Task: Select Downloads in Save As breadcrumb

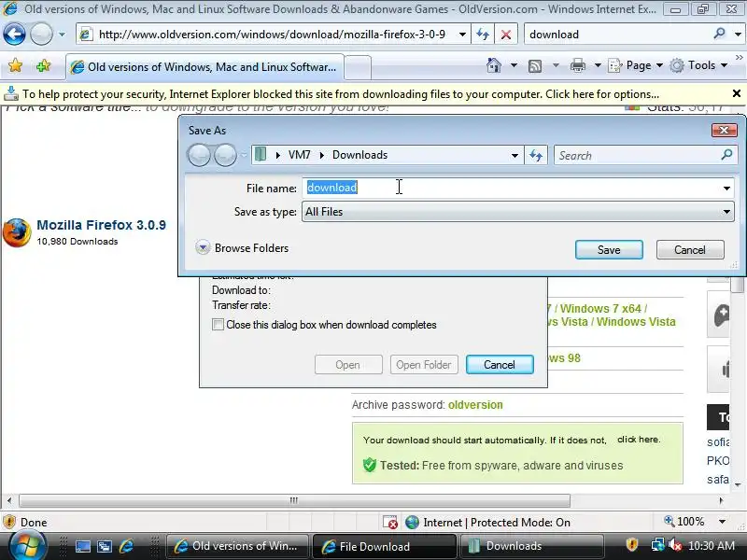Action: [360, 155]
